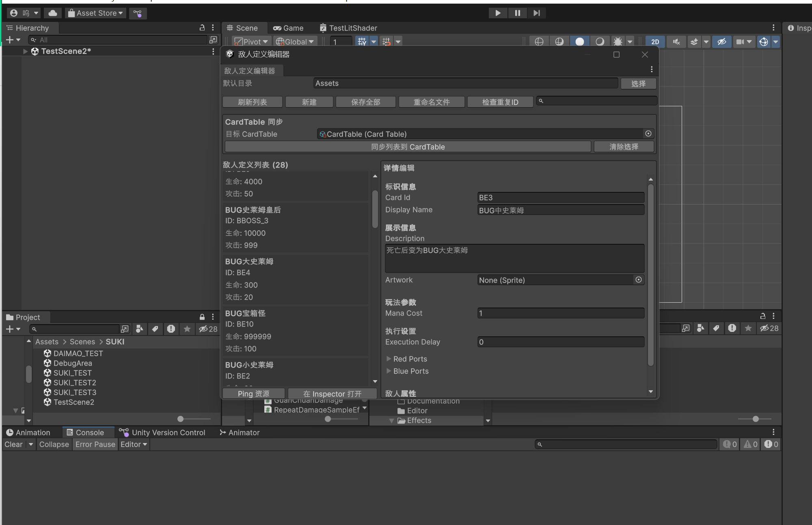This screenshot has height=525, width=812.
Task: Click the Pause playback icon
Action: (517, 13)
